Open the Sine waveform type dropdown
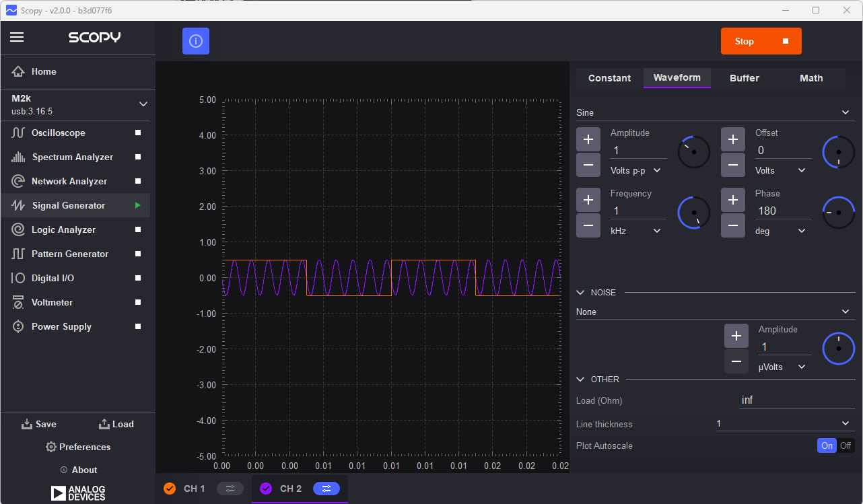The width and height of the screenshot is (863, 504). click(716, 112)
